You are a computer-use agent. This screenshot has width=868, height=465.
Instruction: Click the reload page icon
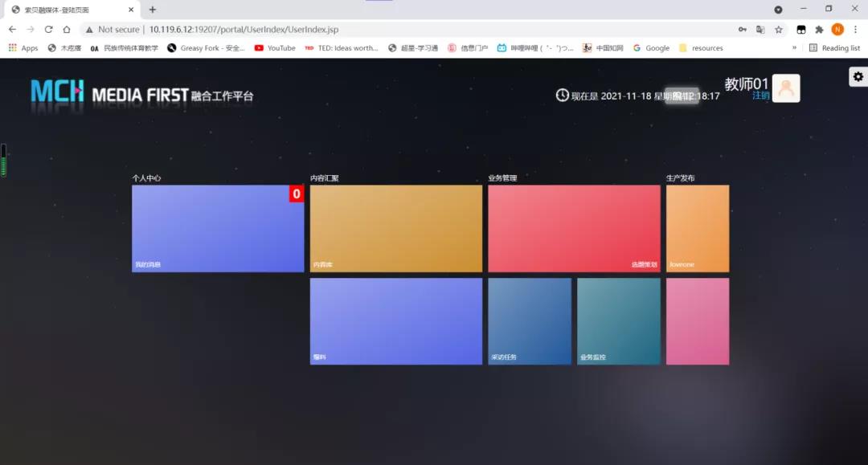pos(50,28)
